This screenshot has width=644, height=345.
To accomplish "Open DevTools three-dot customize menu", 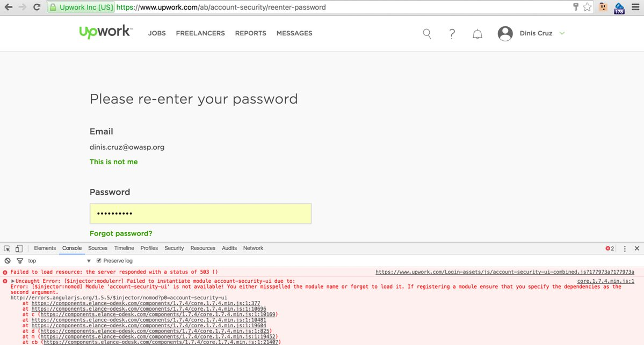I will pyautogui.click(x=625, y=248).
